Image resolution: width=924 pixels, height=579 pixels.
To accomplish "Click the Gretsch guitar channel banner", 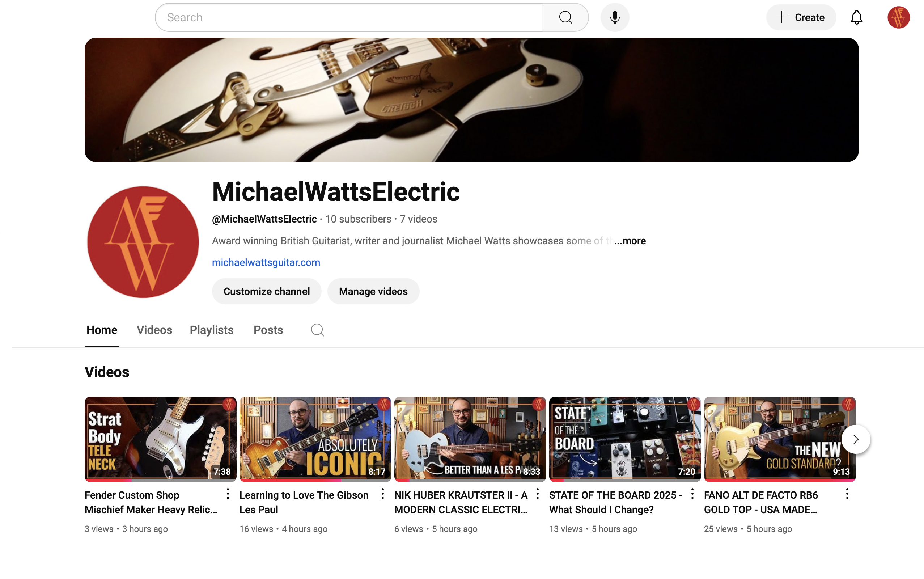I will tap(471, 100).
